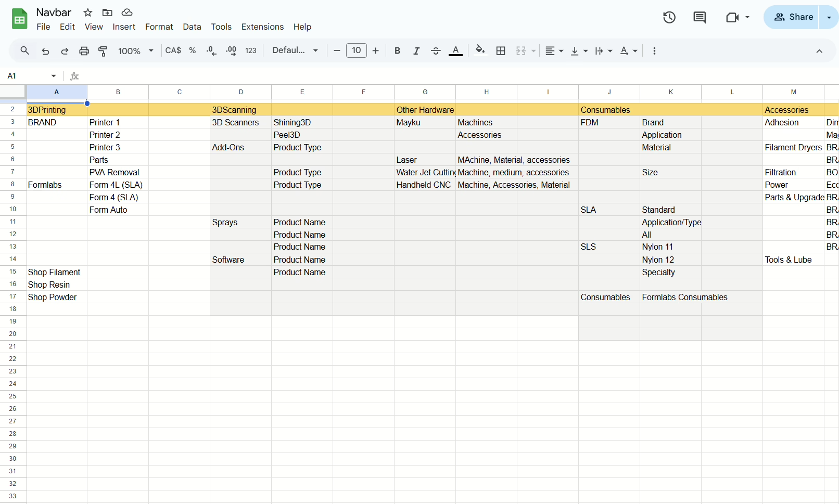Select the Tools & Lube cell

tap(793, 260)
